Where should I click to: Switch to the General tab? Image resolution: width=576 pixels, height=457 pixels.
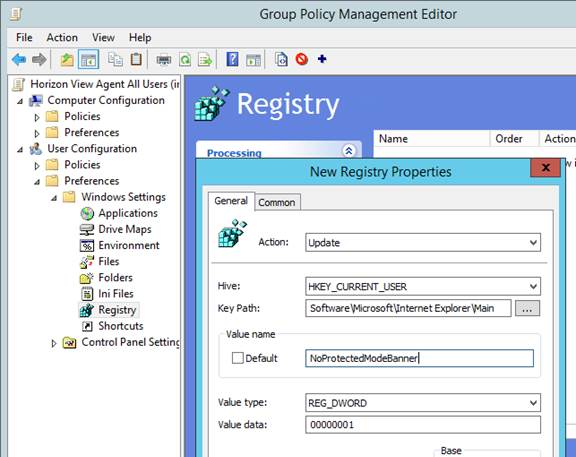231,201
